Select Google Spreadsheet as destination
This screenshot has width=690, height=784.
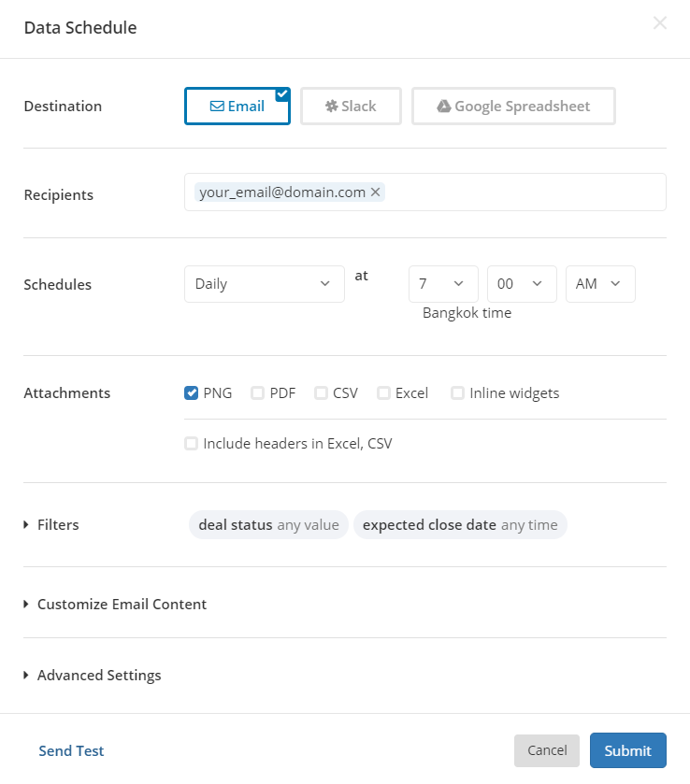(x=513, y=107)
